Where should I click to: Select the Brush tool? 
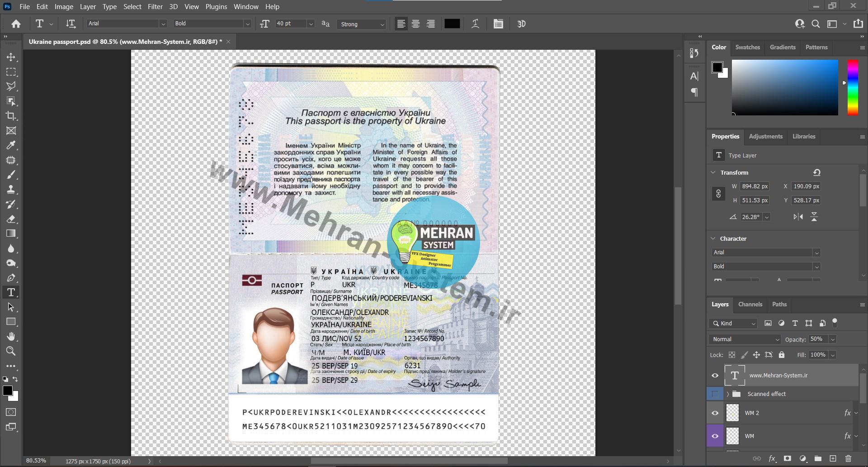pos(11,175)
